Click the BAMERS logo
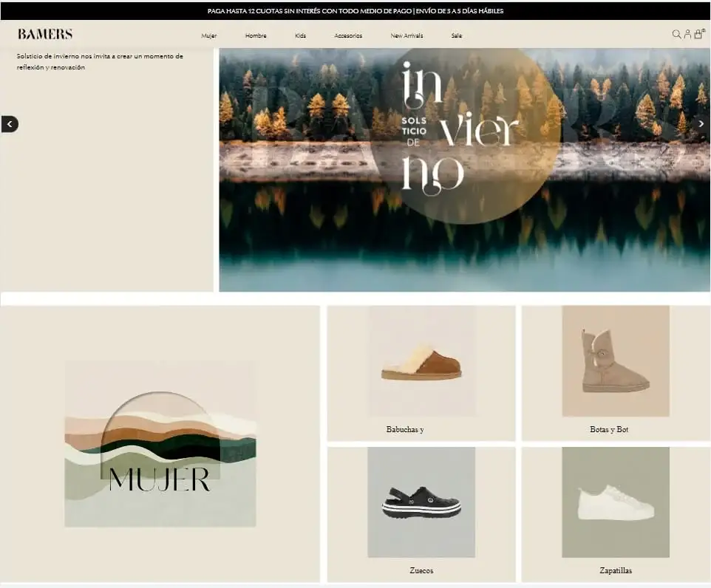711x588 pixels. (x=45, y=34)
